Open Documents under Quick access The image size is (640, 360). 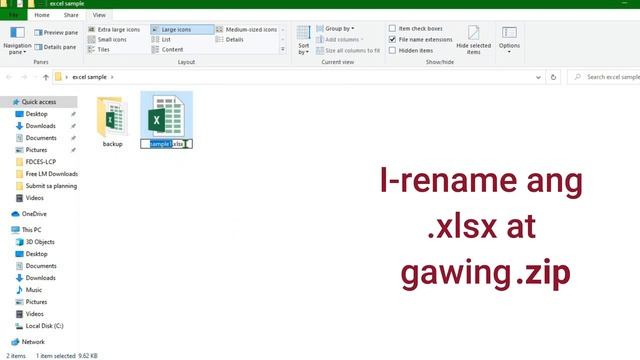coord(41,138)
